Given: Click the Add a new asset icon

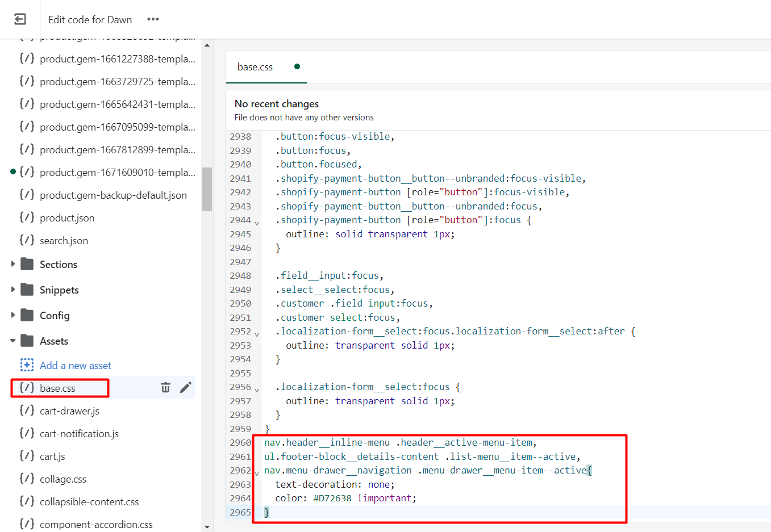Looking at the screenshot, I should point(27,365).
